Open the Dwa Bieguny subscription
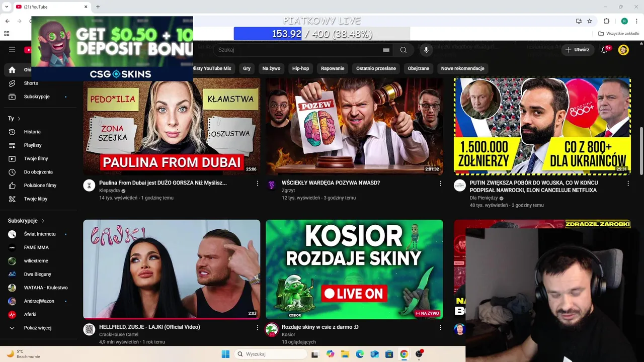 38,275
